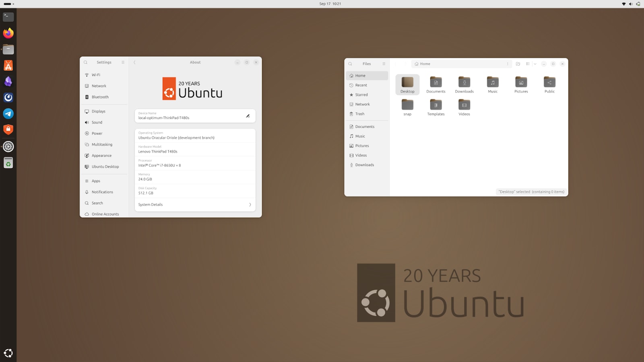Open the App Center from the dock
Image resolution: width=644 pixels, height=362 pixels.
tap(8, 65)
